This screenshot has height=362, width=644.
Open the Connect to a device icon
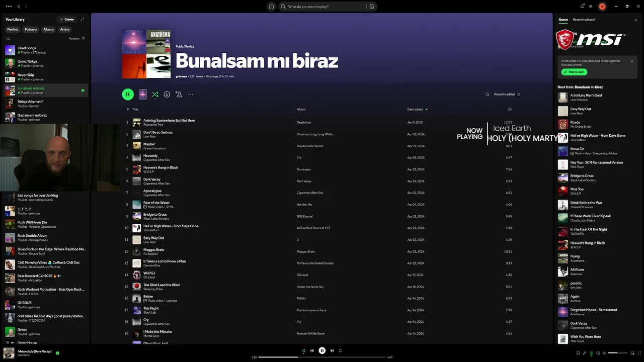598,353
